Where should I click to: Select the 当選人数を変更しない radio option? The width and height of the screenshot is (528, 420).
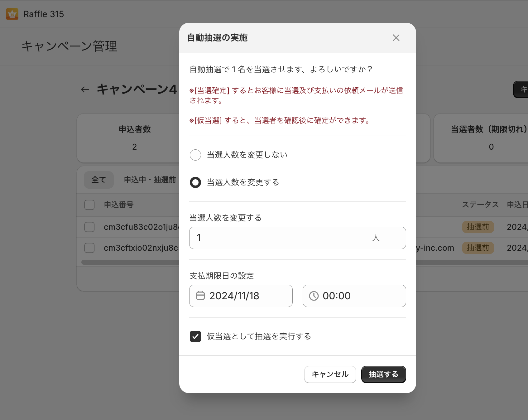[195, 155]
